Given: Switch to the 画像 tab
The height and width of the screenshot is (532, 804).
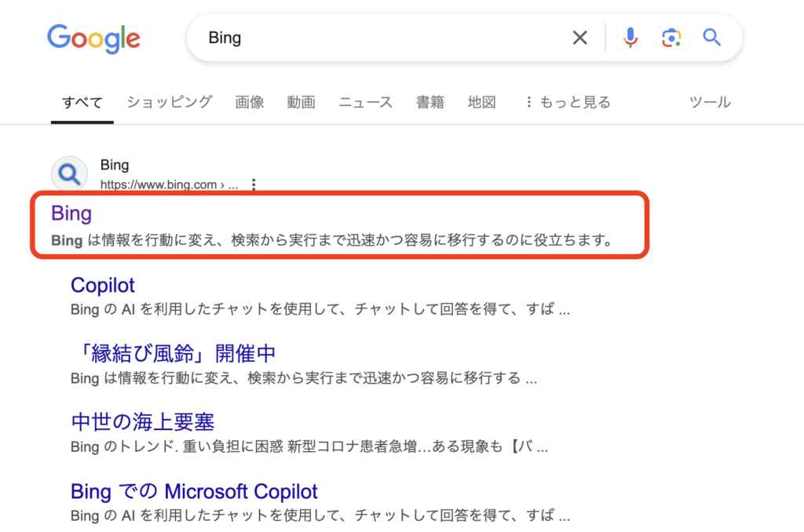Looking at the screenshot, I should tap(250, 102).
